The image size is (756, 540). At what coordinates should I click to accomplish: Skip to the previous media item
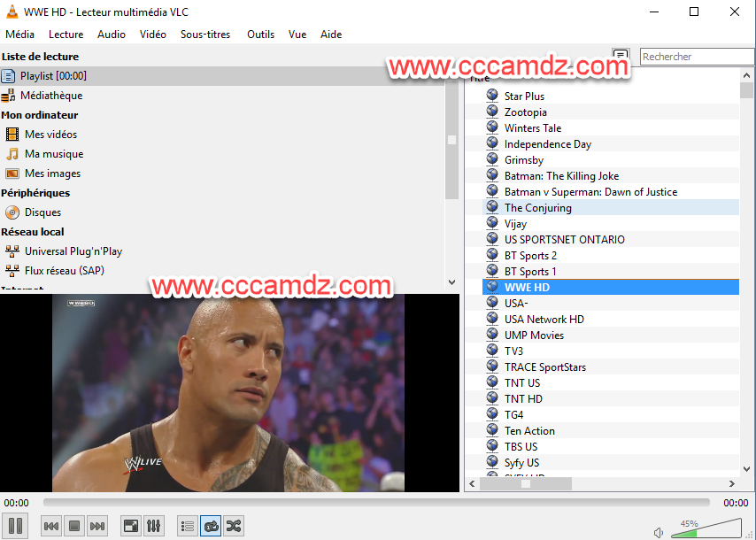click(x=51, y=526)
